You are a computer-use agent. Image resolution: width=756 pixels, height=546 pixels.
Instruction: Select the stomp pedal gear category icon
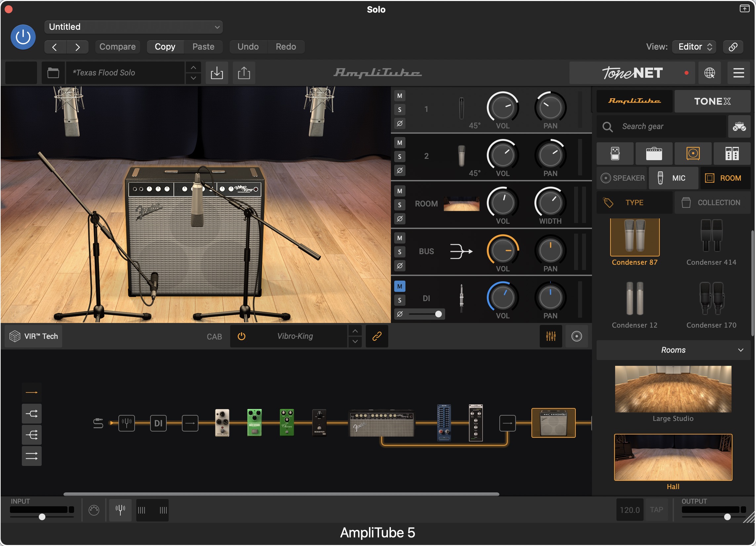click(x=615, y=154)
